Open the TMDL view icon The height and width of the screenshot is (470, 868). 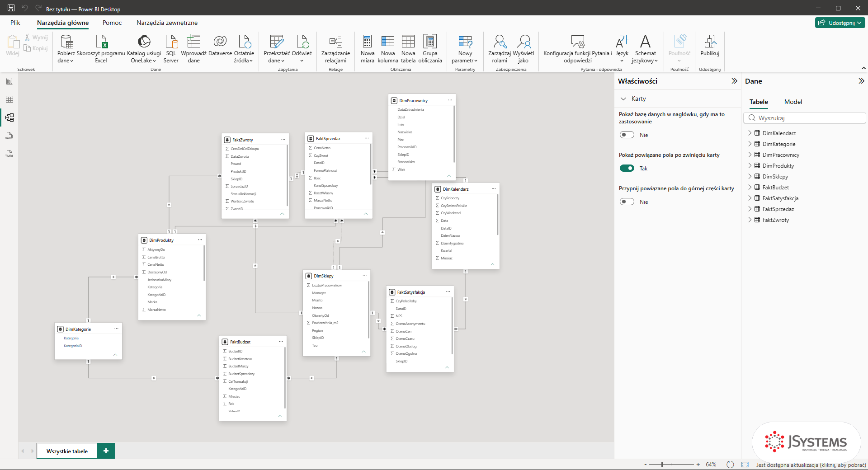[9, 154]
